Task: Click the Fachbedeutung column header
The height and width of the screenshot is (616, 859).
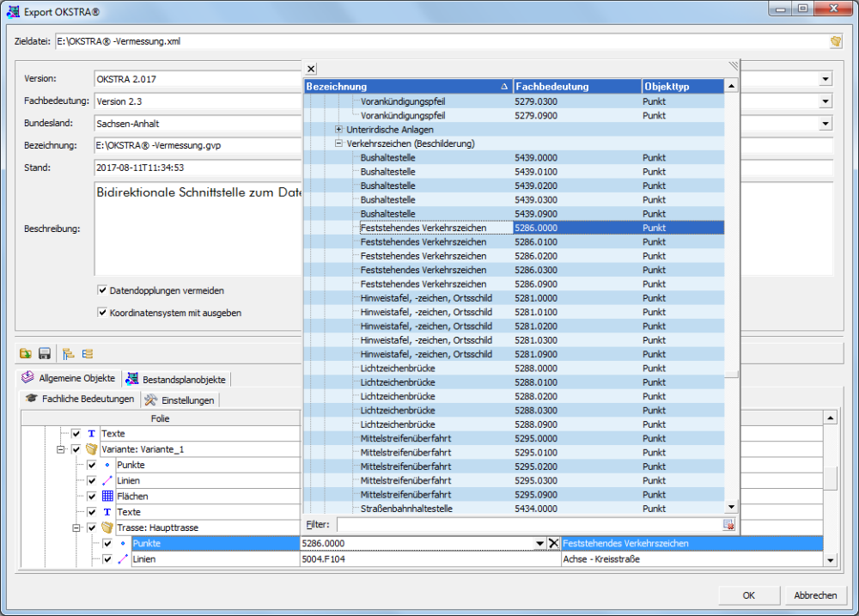Action: click(x=577, y=86)
